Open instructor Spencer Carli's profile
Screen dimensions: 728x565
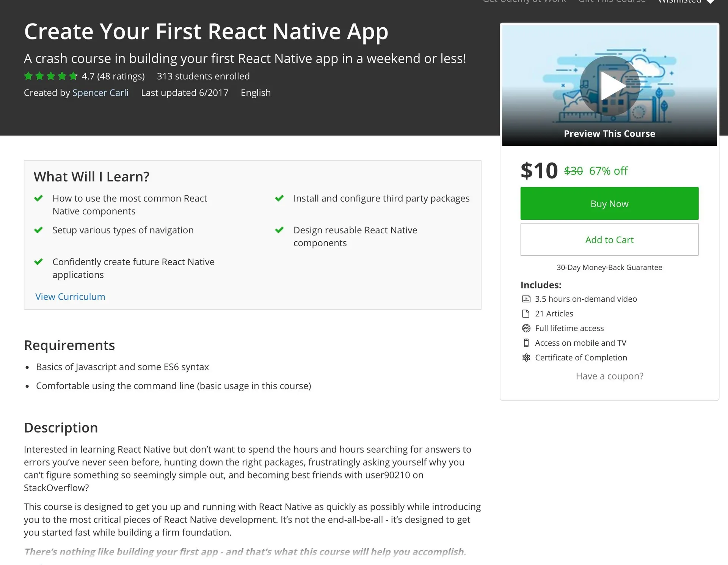pos(100,93)
